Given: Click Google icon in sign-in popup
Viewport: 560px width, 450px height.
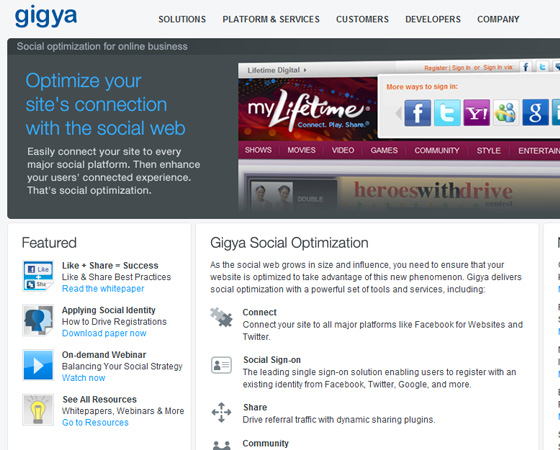Looking at the screenshot, I should (535, 113).
